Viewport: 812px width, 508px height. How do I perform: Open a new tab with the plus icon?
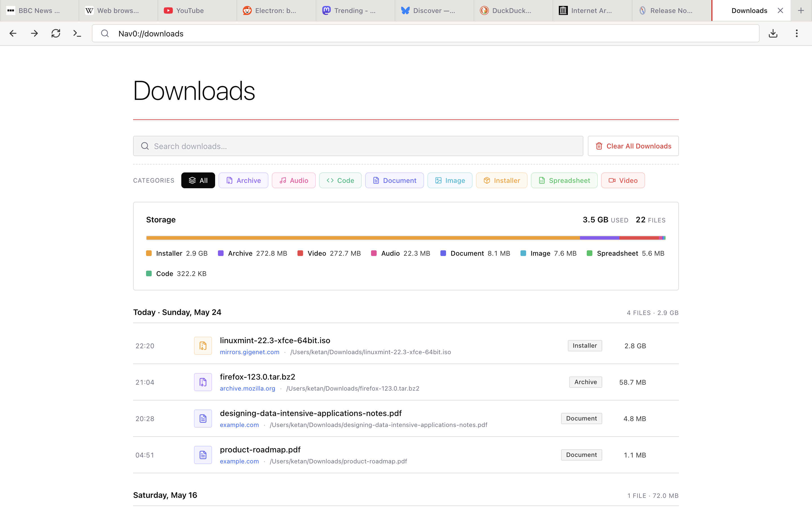801,10
